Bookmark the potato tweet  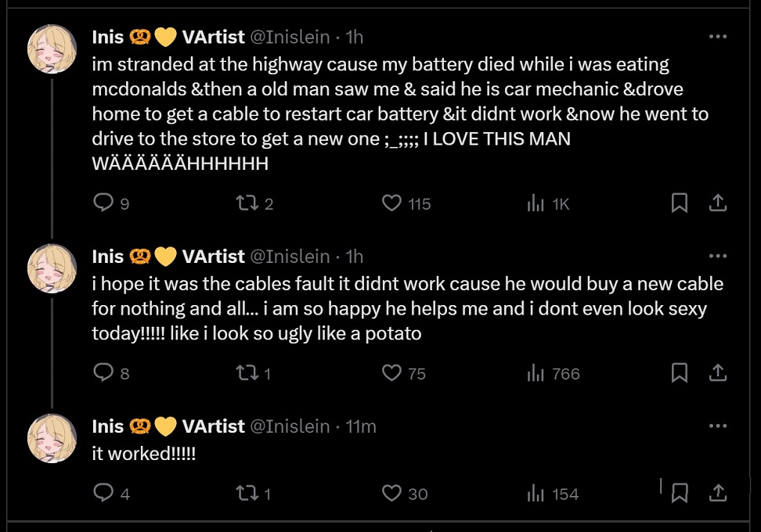(x=680, y=373)
